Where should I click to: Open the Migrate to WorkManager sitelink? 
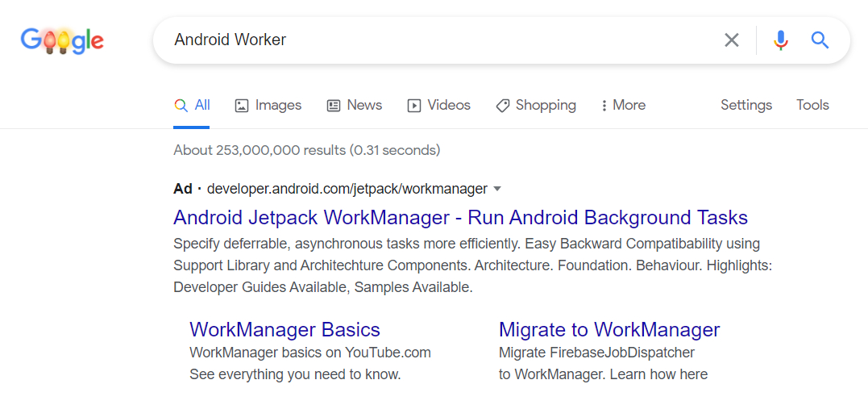tap(608, 329)
